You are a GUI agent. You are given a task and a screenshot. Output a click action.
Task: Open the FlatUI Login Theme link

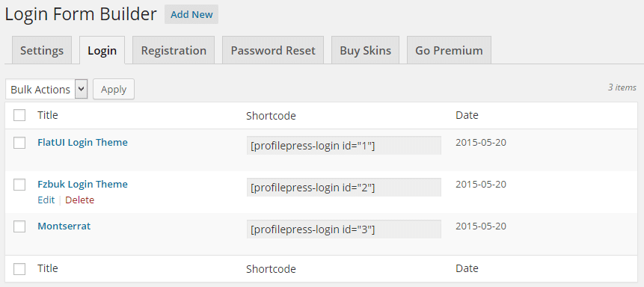82,142
